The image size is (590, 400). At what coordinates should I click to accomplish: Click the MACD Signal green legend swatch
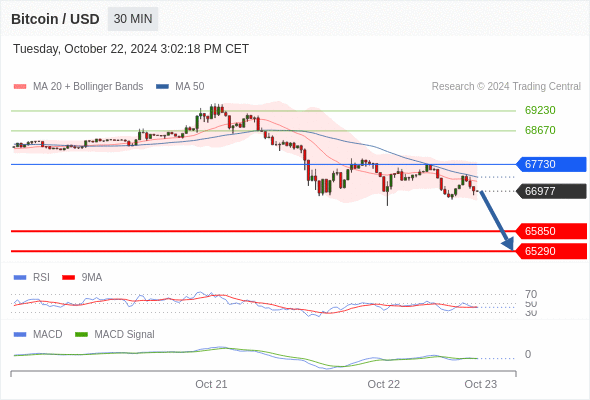[x=81, y=334]
